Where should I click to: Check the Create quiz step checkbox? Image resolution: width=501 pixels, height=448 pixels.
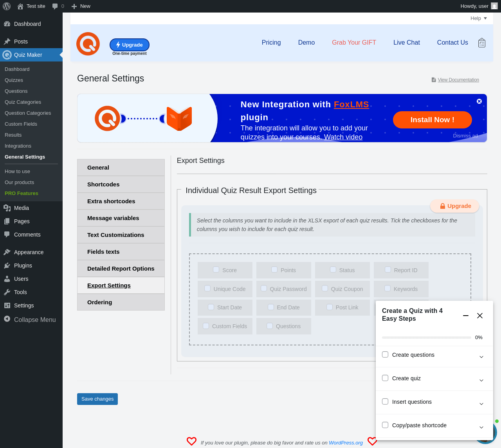(x=385, y=378)
